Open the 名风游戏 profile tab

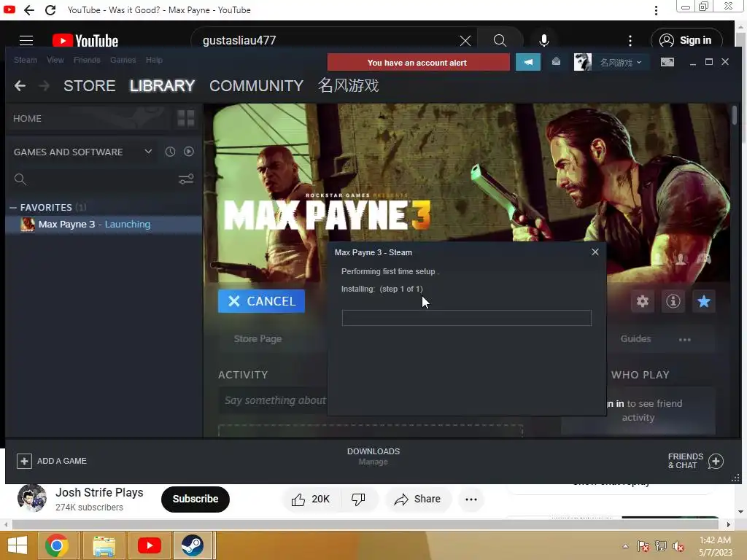click(x=348, y=86)
